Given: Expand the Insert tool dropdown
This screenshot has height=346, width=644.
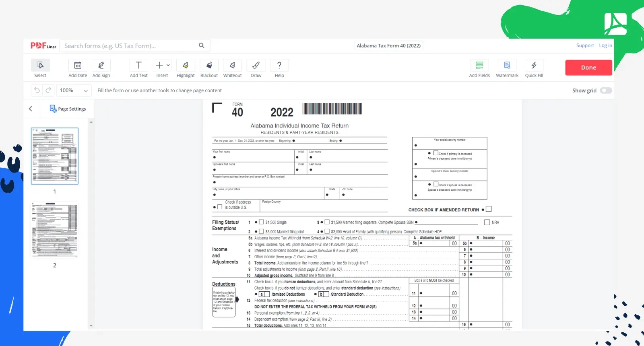Looking at the screenshot, I should pos(168,65).
